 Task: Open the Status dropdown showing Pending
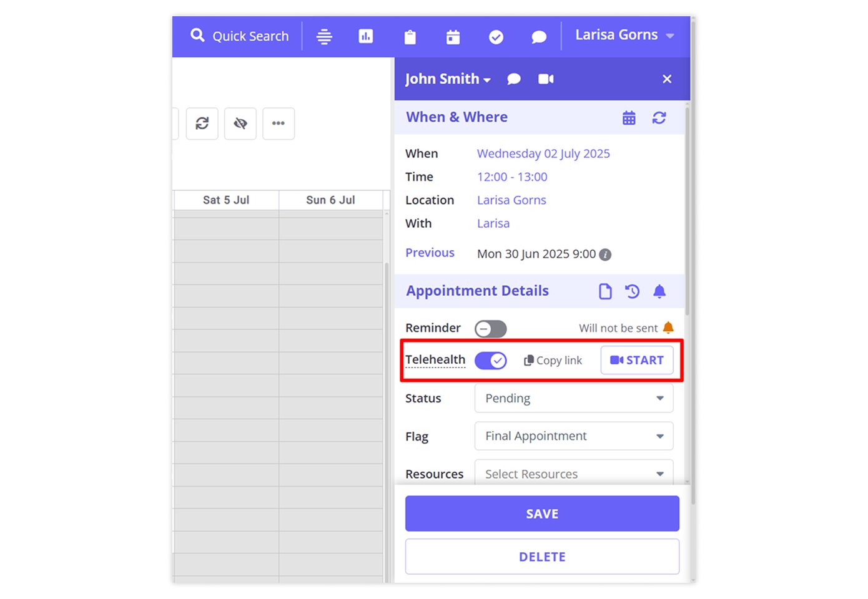(573, 398)
